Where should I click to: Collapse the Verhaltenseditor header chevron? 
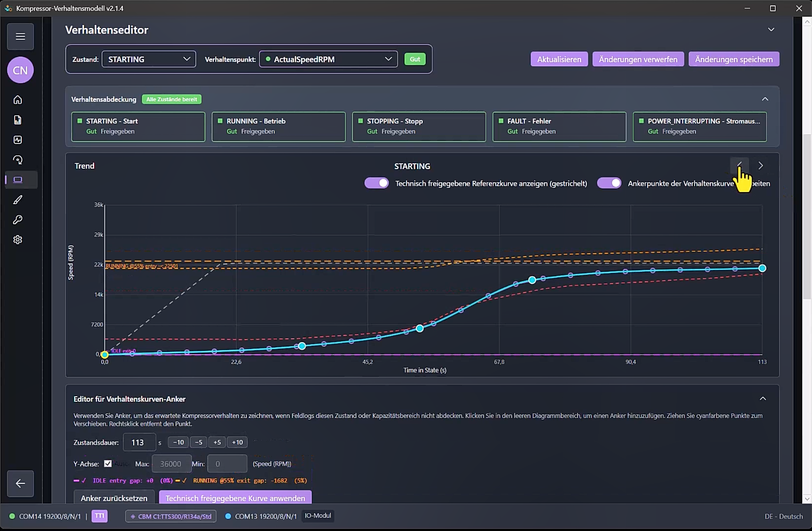(771, 29)
